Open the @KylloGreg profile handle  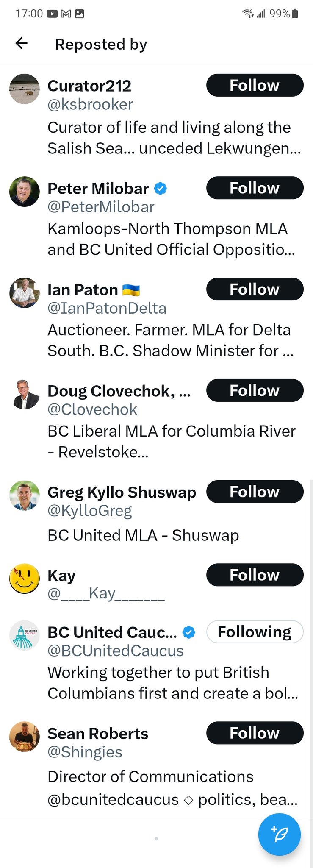coord(90,511)
